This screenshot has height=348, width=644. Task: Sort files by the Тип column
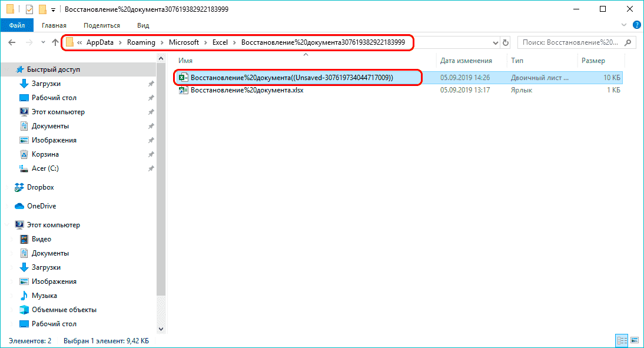(x=517, y=61)
